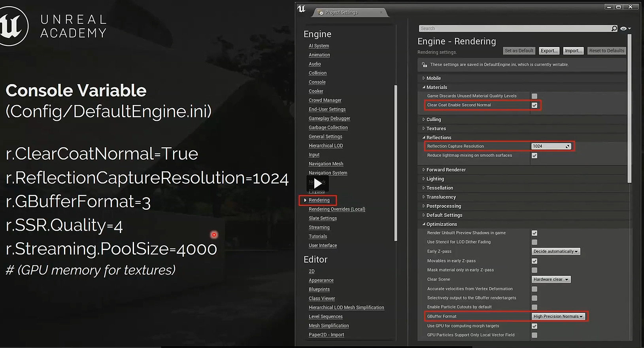This screenshot has width=644, height=348.
Task: Click the spinner arrows in Reflection Capture Resolution
Action: tap(568, 146)
